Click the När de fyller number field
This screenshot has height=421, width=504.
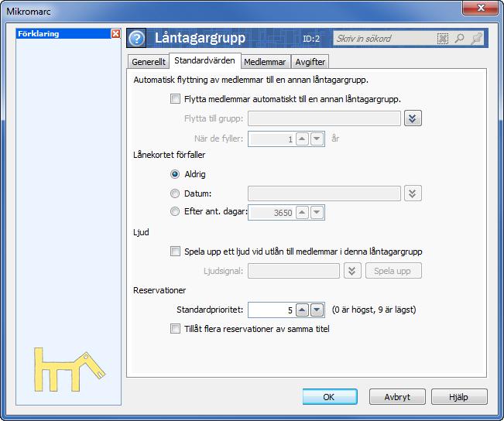pos(272,139)
